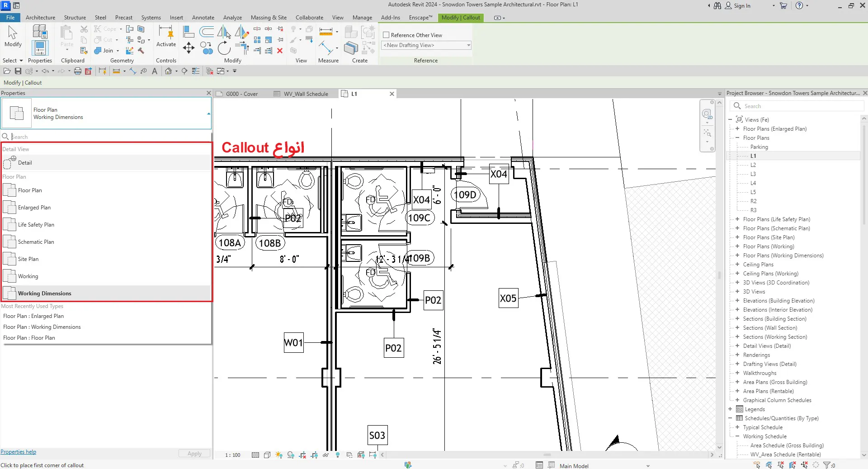Open the Default 3D View house icon
Image resolution: width=868 pixels, height=469 pixels.
tap(168, 71)
